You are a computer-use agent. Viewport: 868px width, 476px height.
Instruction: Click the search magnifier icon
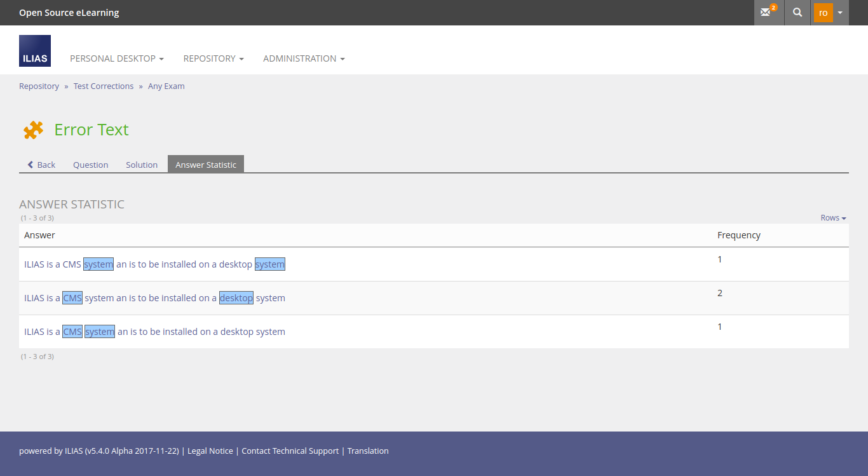pyautogui.click(x=797, y=13)
